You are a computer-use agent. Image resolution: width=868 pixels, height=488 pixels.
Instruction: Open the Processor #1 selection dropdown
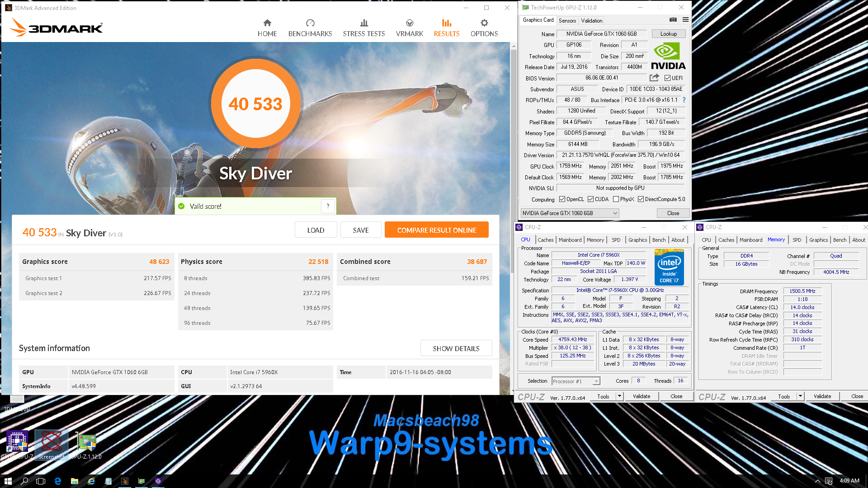click(x=576, y=381)
